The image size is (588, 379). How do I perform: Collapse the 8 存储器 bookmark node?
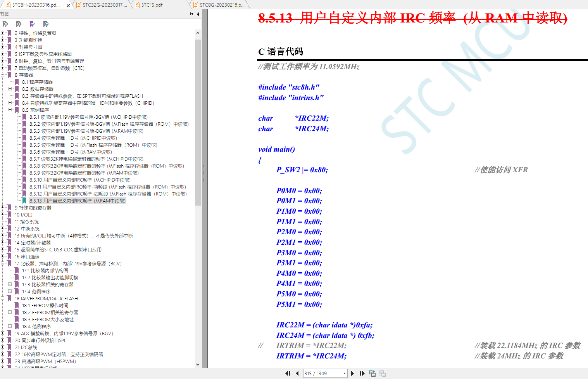click(3, 74)
